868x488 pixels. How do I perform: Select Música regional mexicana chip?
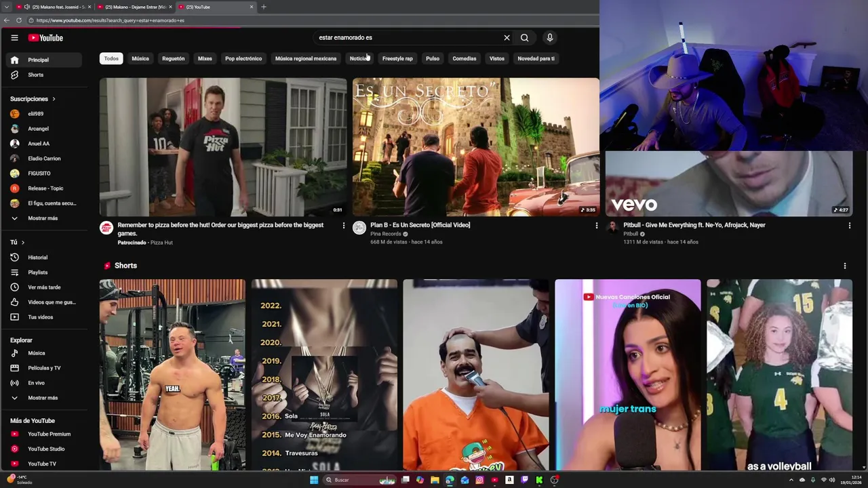pyautogui.click(x=306, y=58)
